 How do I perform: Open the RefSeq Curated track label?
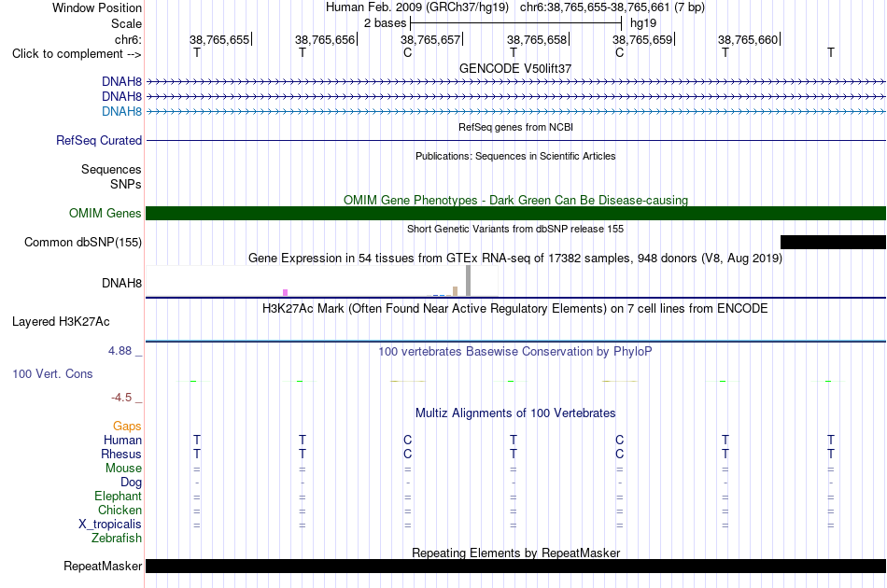click(99, 140)
